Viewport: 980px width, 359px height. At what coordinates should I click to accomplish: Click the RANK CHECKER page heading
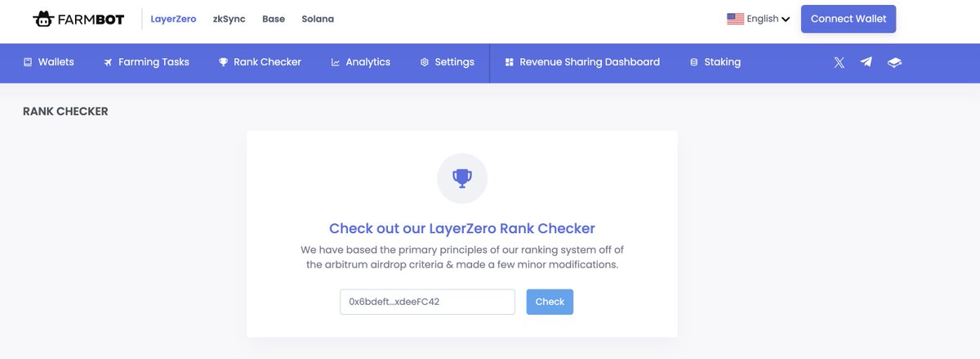tap(65, 111)
